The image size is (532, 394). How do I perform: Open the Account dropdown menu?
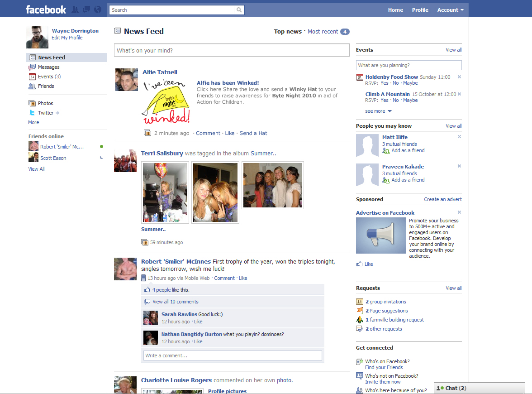tap(450, 10)
